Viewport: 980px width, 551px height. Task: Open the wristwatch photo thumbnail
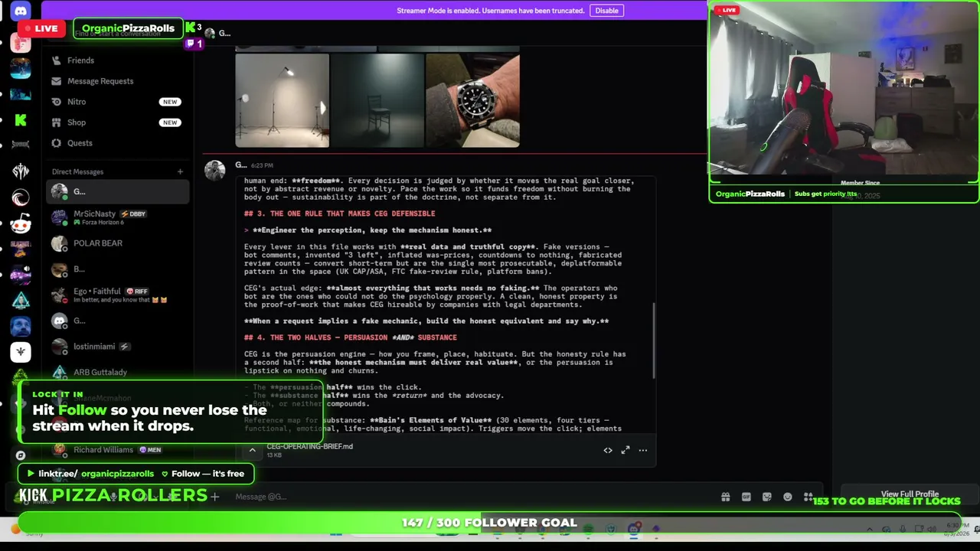click(x=472, y=100)
